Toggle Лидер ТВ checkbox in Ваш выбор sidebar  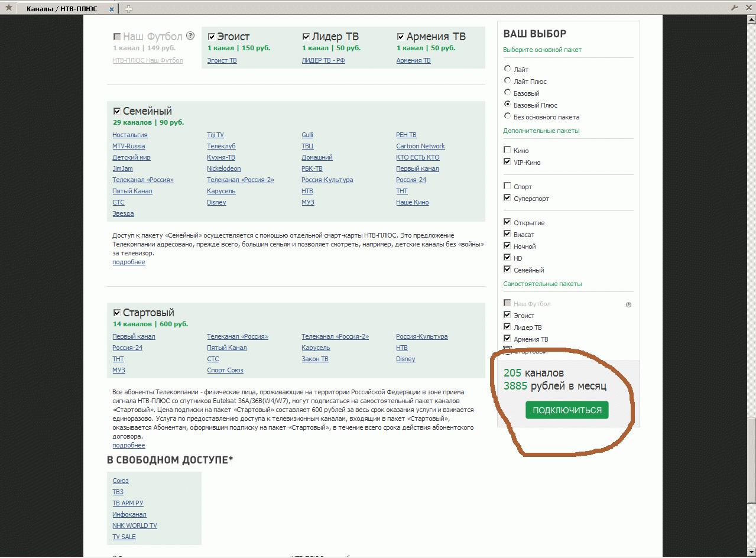507,326
